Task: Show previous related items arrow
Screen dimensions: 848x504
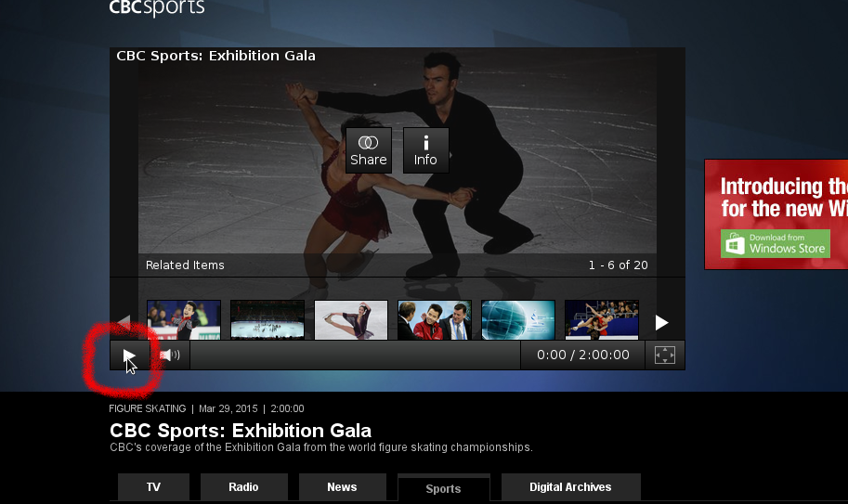Action: click(x=124, y=322)
